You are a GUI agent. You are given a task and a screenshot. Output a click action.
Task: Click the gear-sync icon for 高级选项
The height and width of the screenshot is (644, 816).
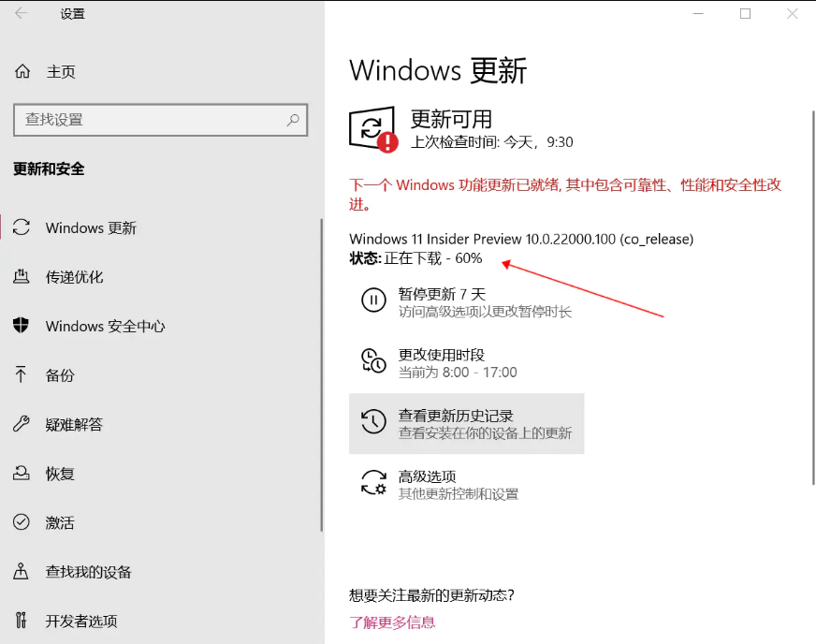pyautogui.click(x=373, y=482)
